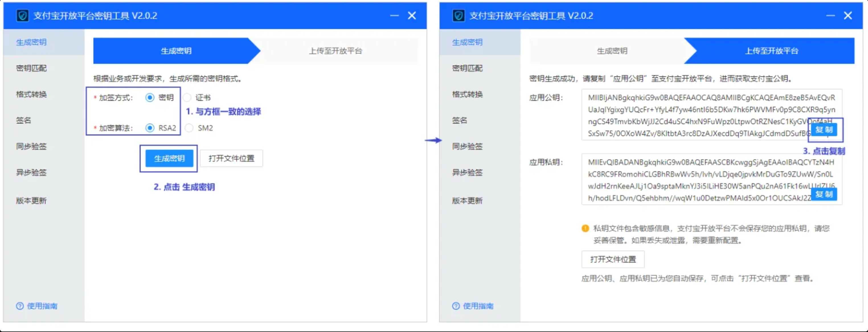The image size is (868, 332).
Task: Open 签名 in left window sidebar
Action: click(x=44, y=120)
